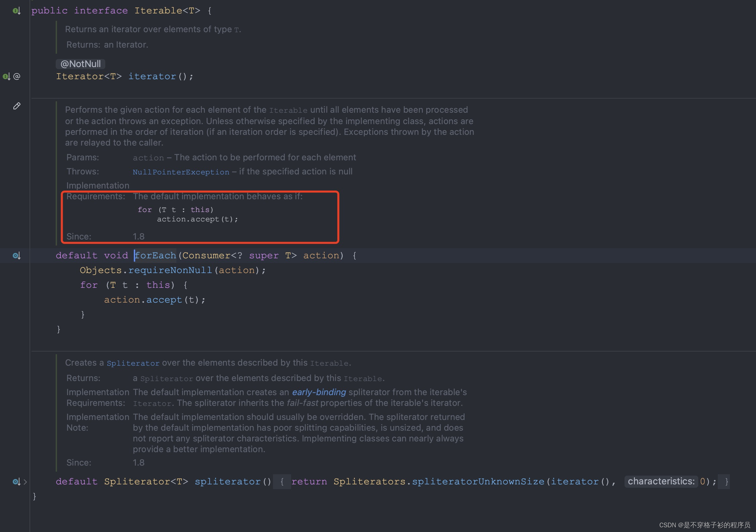Click the characteristics: parameter hint

(x=661, y=482)
